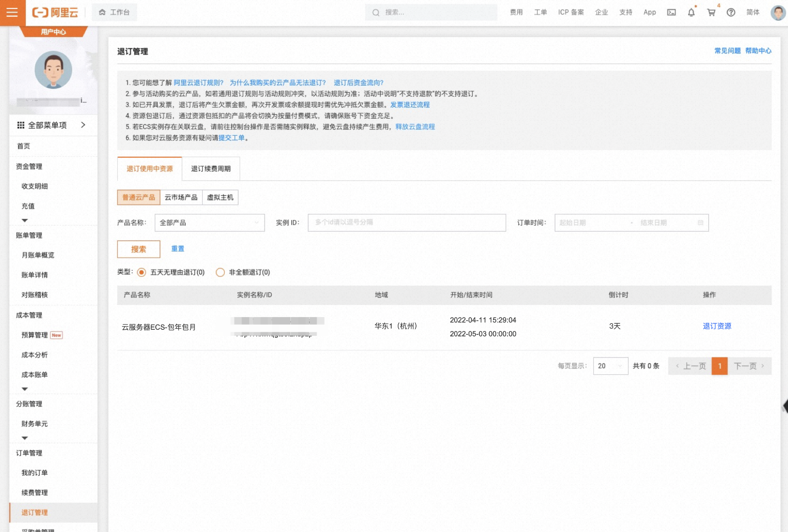The width and height of the screenshot is (788, 532).
Task: Click the 提交工单 link
Action: (x=232, y=138)
